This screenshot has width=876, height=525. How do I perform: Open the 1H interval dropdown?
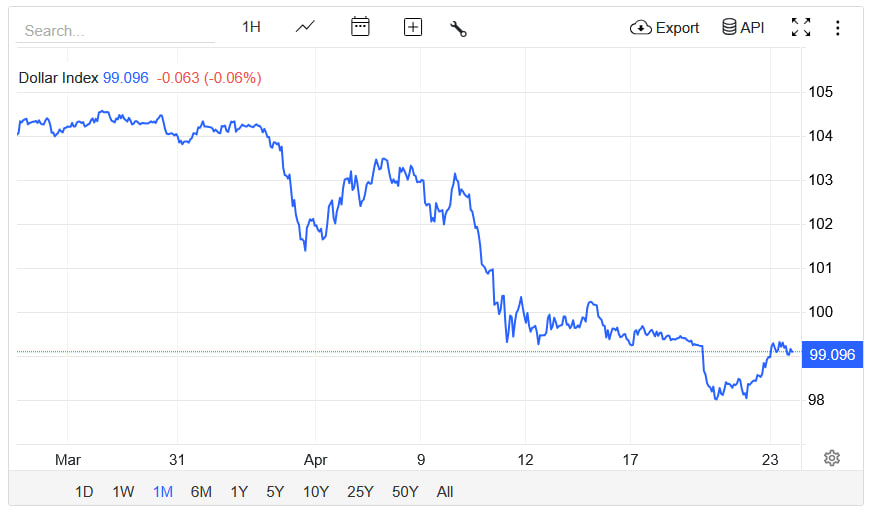pos(251,27)
